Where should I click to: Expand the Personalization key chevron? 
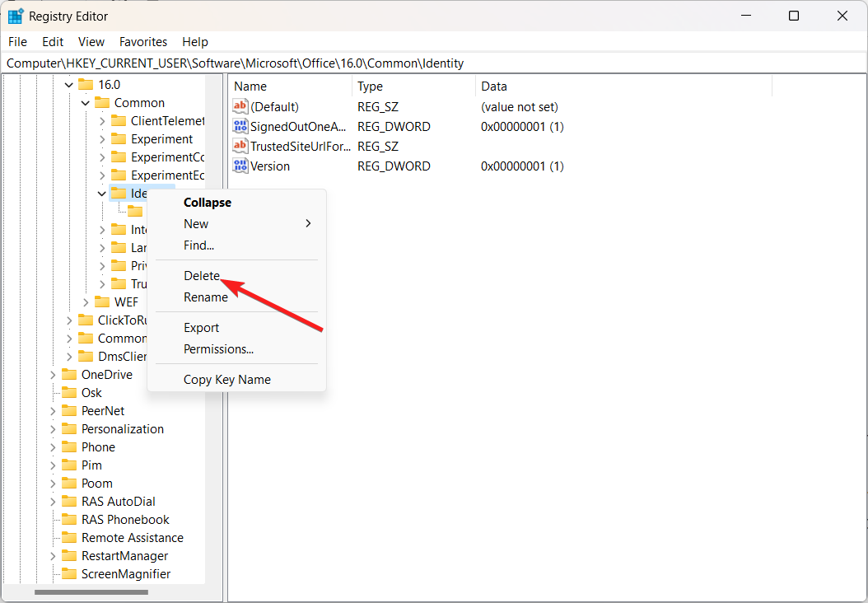pyautogui.click(x=54, y=429)
